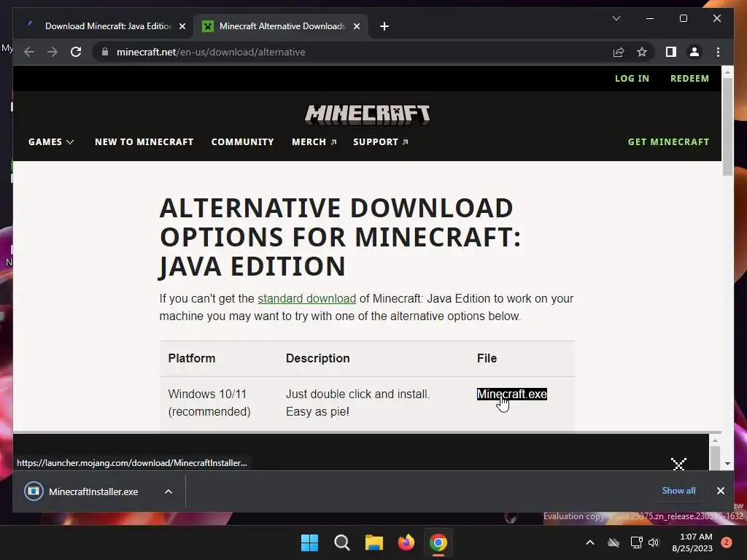Click the 'Just double click and install' text
Viewport: 747px width, 560px height.
pyautogui.click(x=357, y=394)
